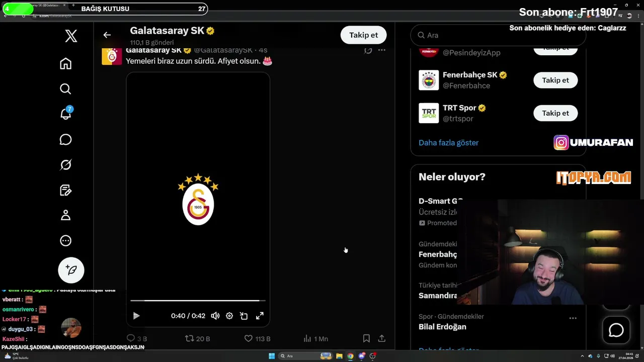Open More circle-dots icon in sidebar
The height and width of the screenshot is (362, 644).
(x=65, y=241)
